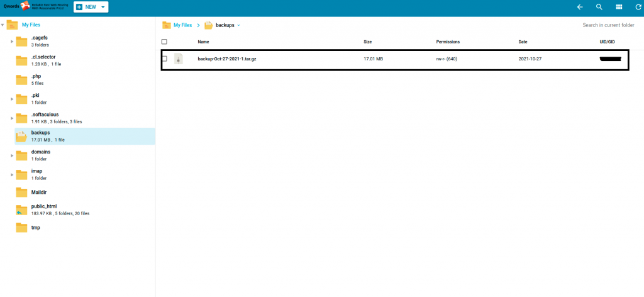Image resolution: width=644 pixels, height=297 pixels.
Task: Expand the imap folder arrow
Action: [12, 174]
